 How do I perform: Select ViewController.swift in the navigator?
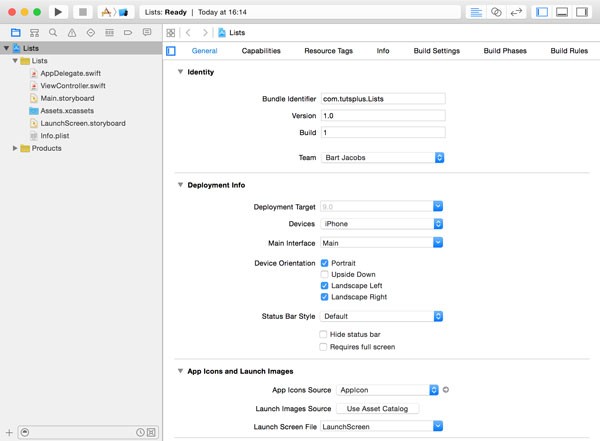pyautogui.click(x=73, y=86)
